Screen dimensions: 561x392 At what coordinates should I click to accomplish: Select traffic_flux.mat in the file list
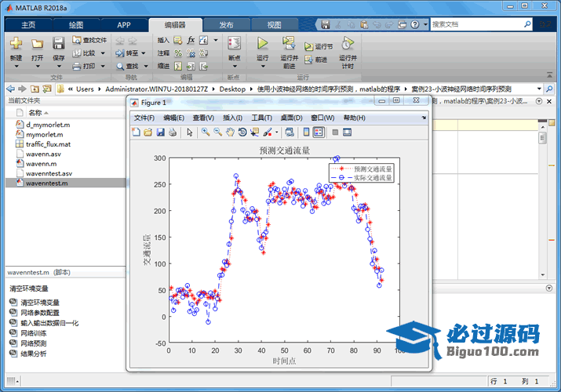(x=48, y=144)
